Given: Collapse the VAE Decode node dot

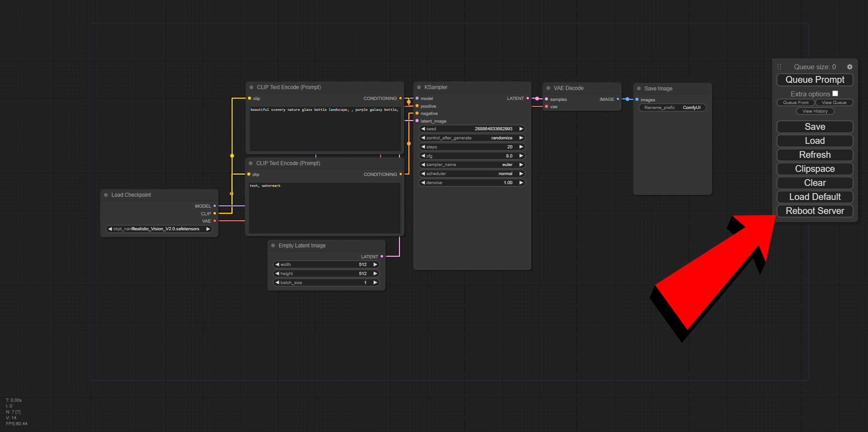Looking at the screenshot, I should click(548, 88).
